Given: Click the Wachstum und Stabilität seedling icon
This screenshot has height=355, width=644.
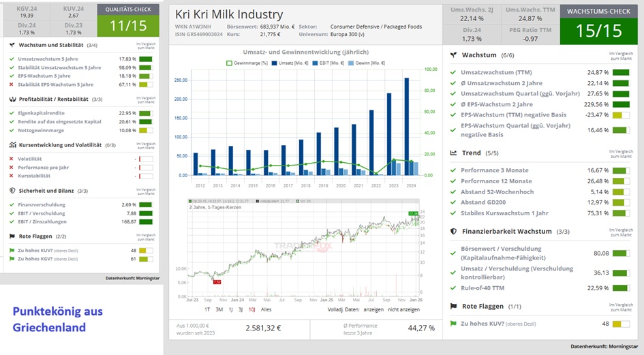Looking at the screenshot, I should 12,45.
